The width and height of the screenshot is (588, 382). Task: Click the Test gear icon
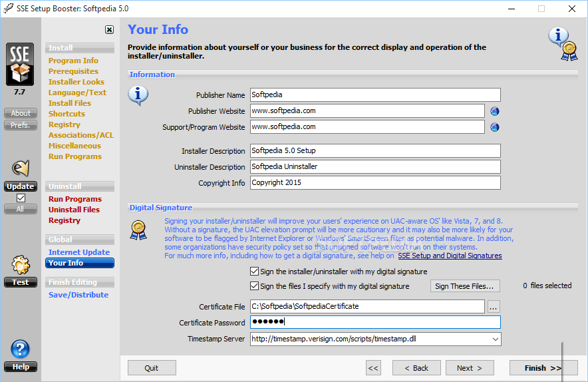21,266
